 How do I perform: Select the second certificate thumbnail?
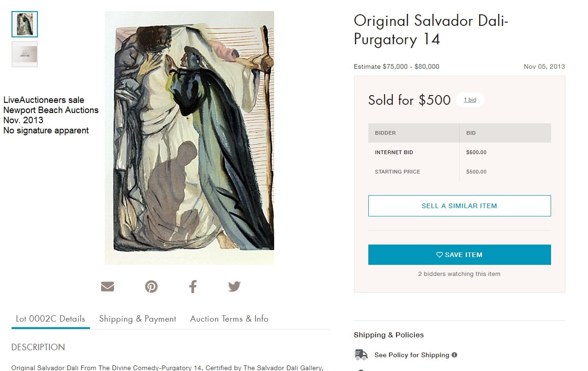[x=24, y=54]
